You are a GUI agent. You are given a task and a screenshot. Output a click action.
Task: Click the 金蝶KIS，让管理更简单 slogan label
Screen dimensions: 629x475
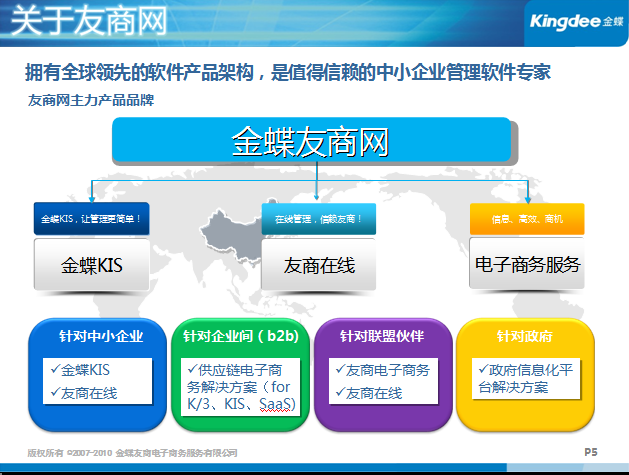coord(91,219)
